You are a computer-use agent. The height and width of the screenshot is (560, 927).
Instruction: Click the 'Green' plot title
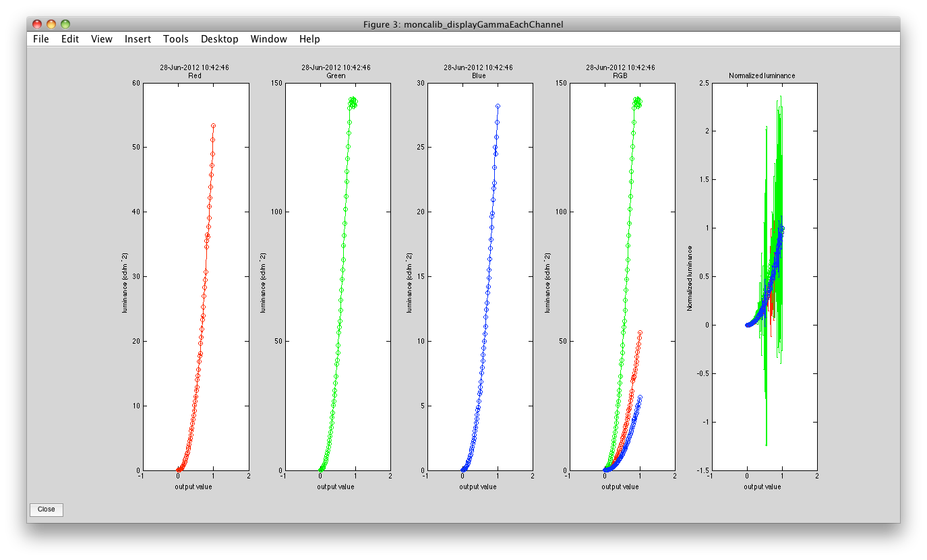pyautogui.click(x=336, y=76)
